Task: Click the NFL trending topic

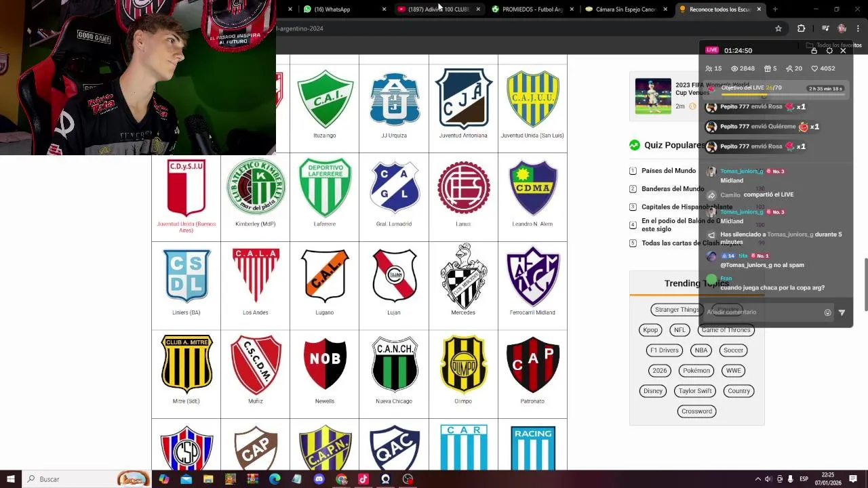Action: coord(679,330)
